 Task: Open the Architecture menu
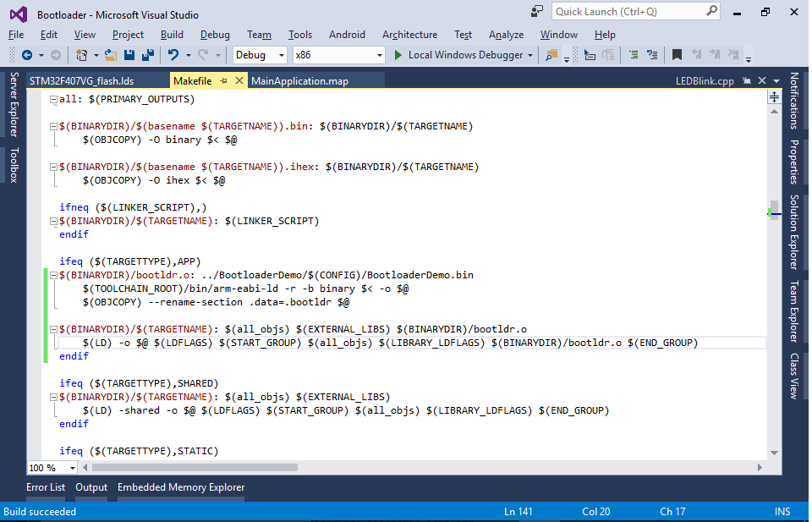pyautogui.click(x=409, y=35)
